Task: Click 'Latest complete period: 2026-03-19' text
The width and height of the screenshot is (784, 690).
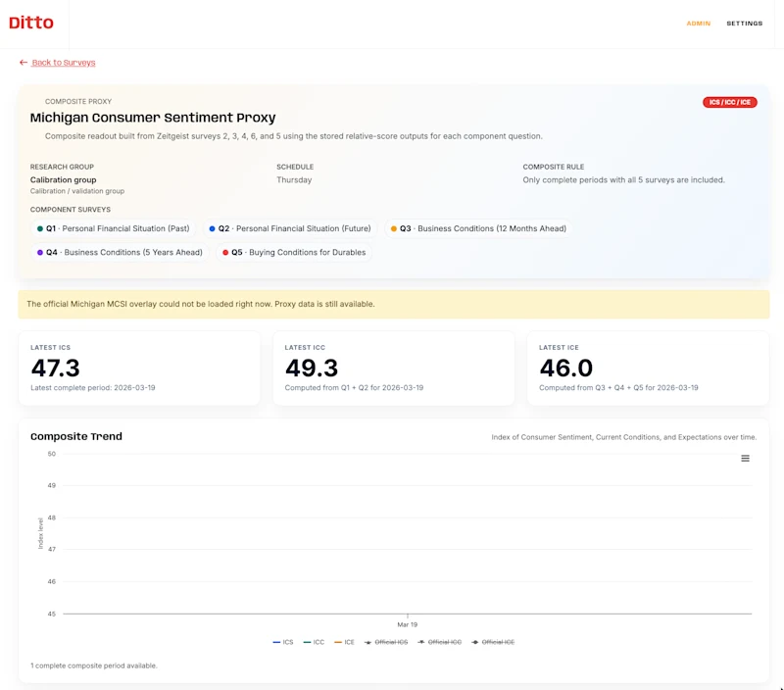Action: [x=93, y=387]
